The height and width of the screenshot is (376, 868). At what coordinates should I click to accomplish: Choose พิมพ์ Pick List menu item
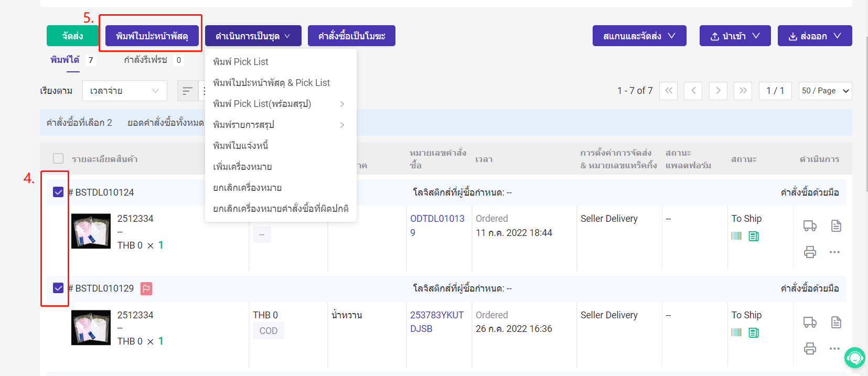click(241, 62)
